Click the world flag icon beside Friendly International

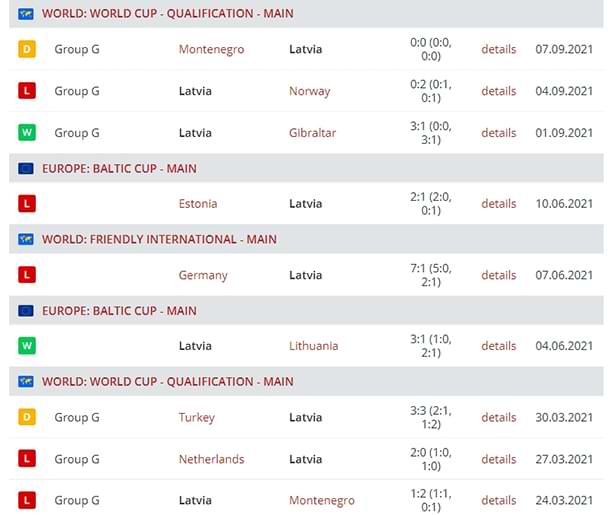click(x=26, y=239)
